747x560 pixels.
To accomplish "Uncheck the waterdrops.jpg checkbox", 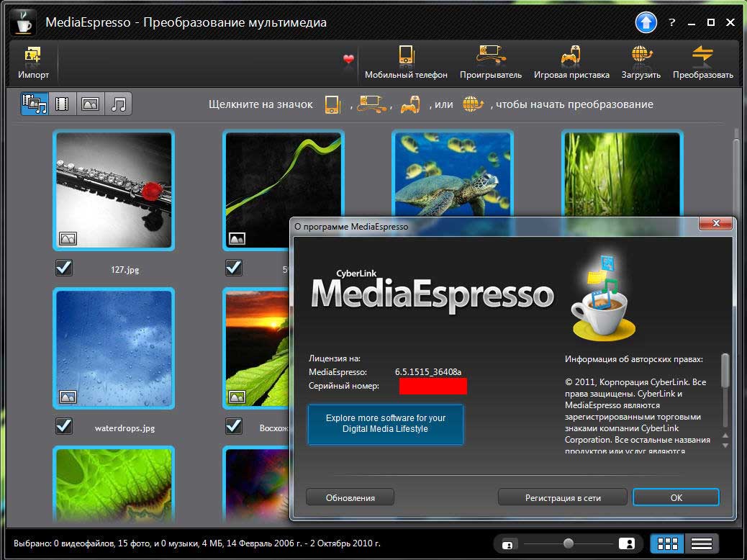I will pyautogui.click(x=64, y=425).
